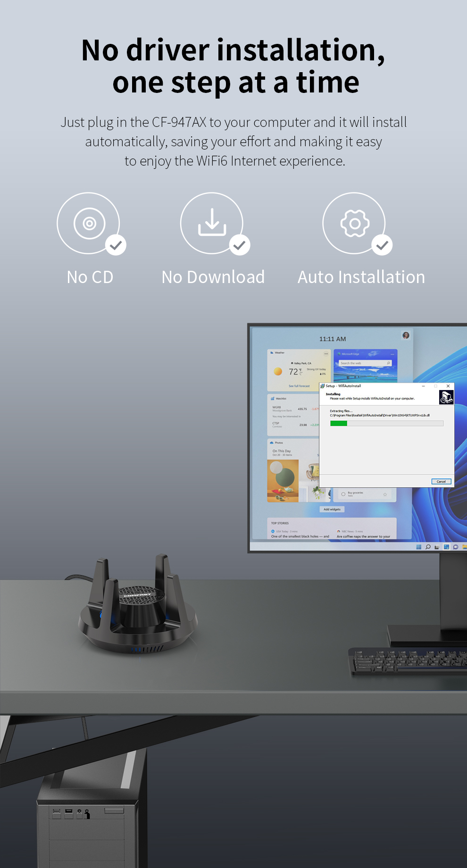
Task: Click the taskbar search magnifier icon
Action: [x=428, y=547]
